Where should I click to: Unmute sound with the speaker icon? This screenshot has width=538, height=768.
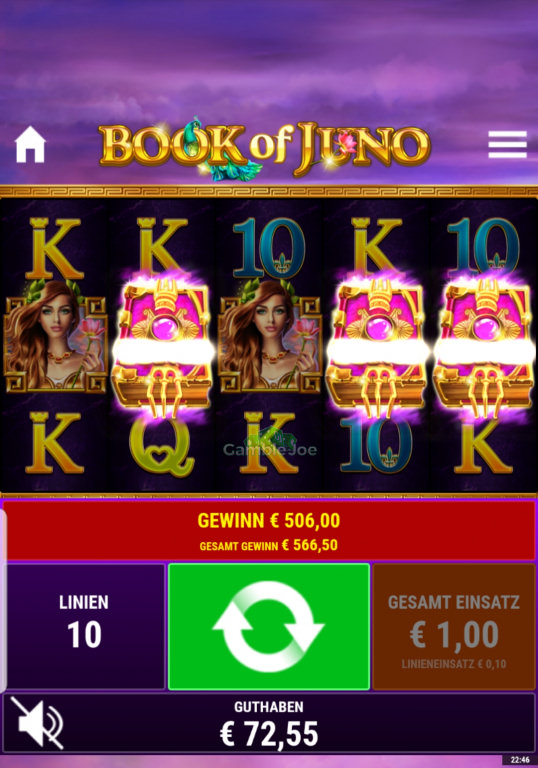37,723
